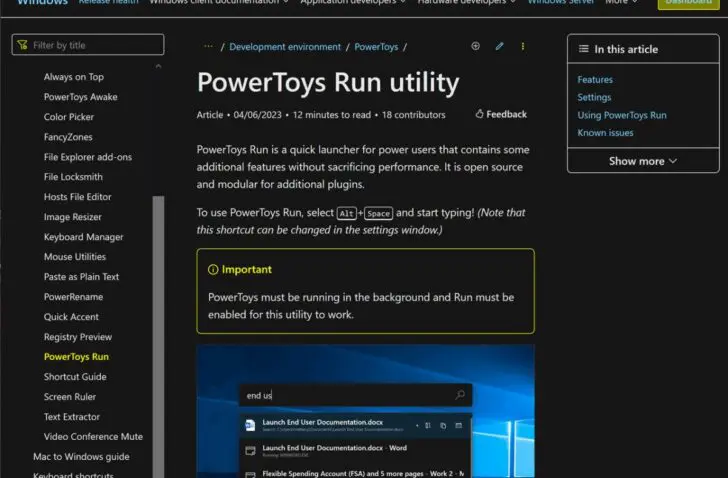
Task: Click the PowerToys Run utility heading
Action: pyautogui.click(x=328, y=83)
